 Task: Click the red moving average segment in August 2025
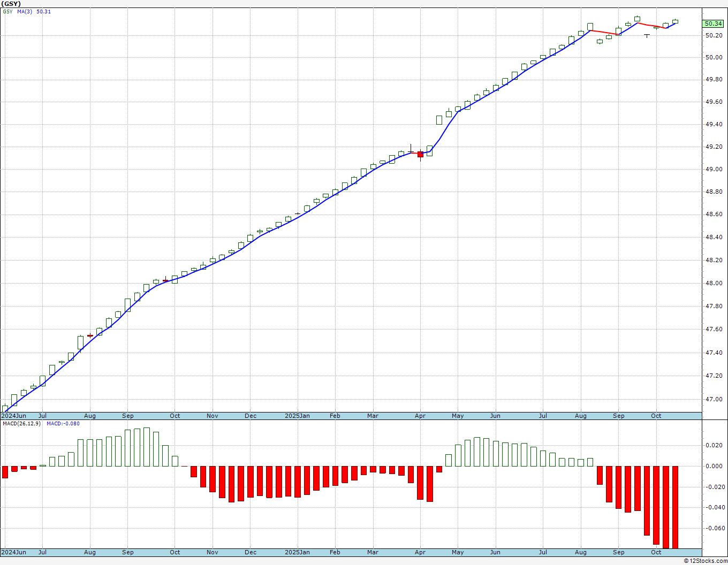click(x=604, y=33)
